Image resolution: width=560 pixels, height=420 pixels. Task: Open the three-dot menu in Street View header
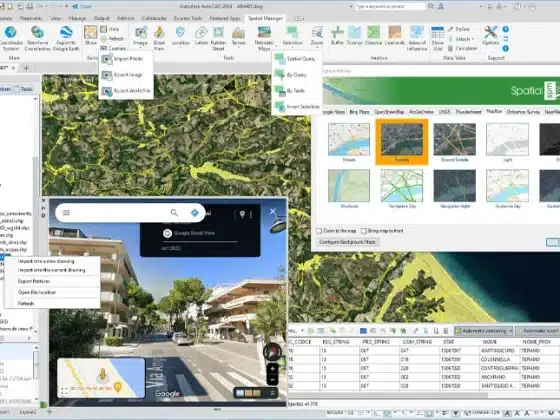pyautogui.click(x=251, y=215)
